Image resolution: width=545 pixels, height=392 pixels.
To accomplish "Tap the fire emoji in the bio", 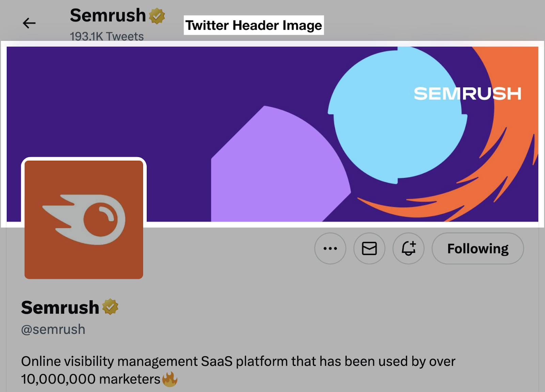I will click(170, 378).
